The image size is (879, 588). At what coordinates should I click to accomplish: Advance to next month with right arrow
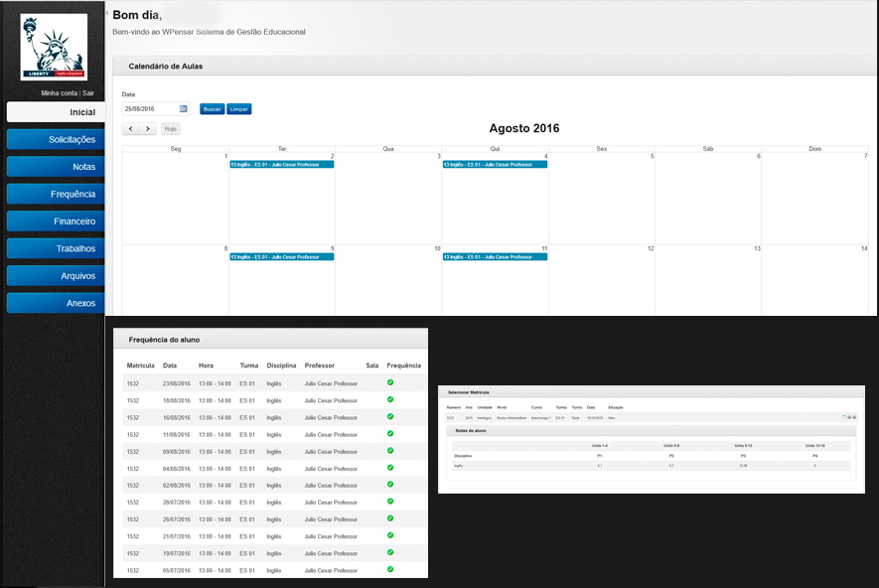tap(148, 129)
